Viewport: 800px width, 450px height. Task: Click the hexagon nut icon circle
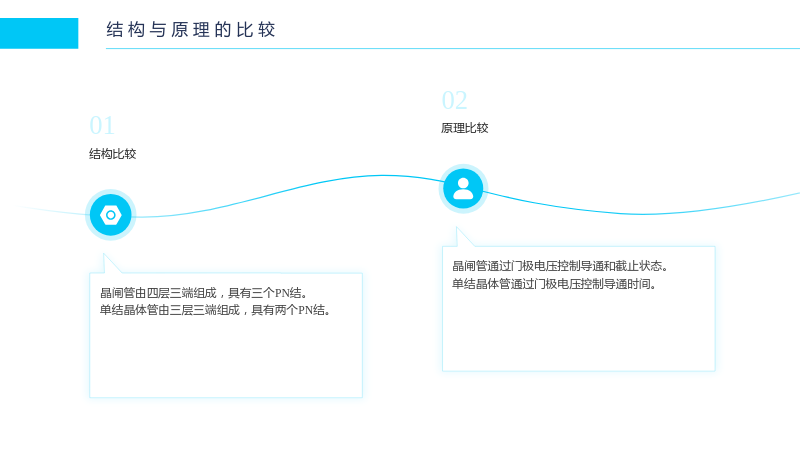[110, 215]
